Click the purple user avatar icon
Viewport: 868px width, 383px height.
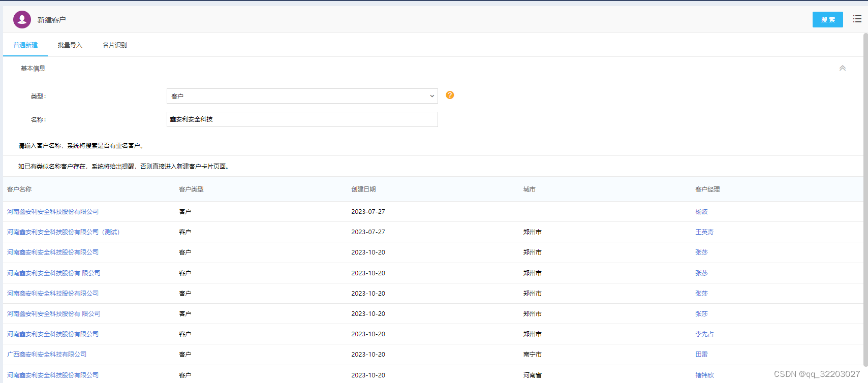[22, 19]
